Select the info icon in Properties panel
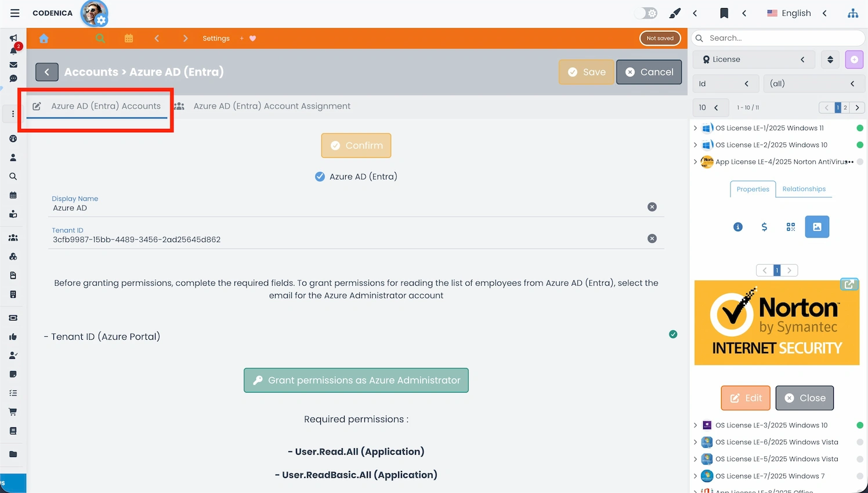The width and height of the screenshot is (868, 493). click(737, 227)
